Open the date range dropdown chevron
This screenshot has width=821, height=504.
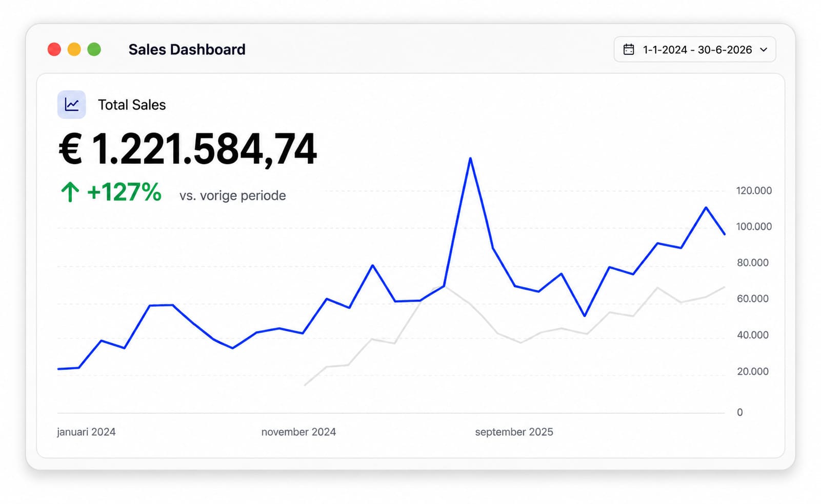pos(764,50)
